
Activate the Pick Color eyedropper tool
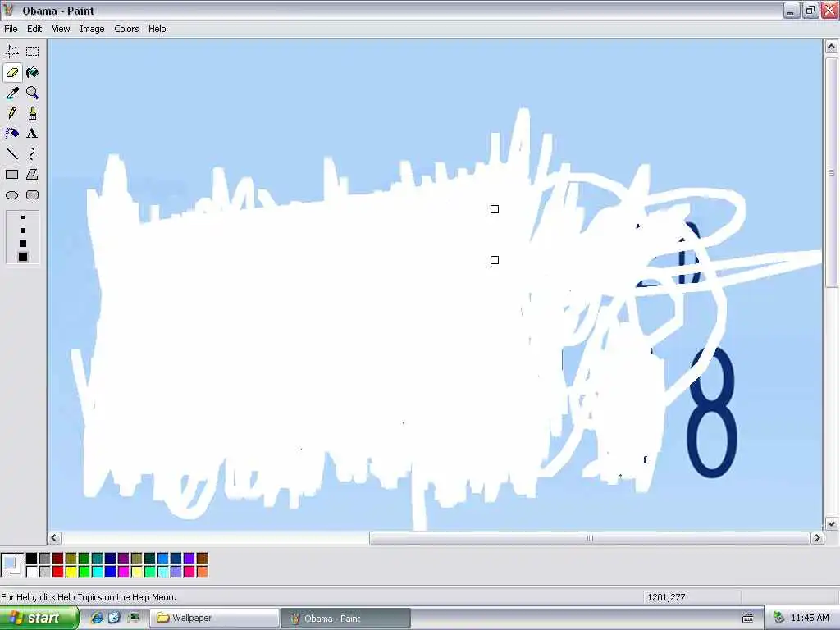12,93
